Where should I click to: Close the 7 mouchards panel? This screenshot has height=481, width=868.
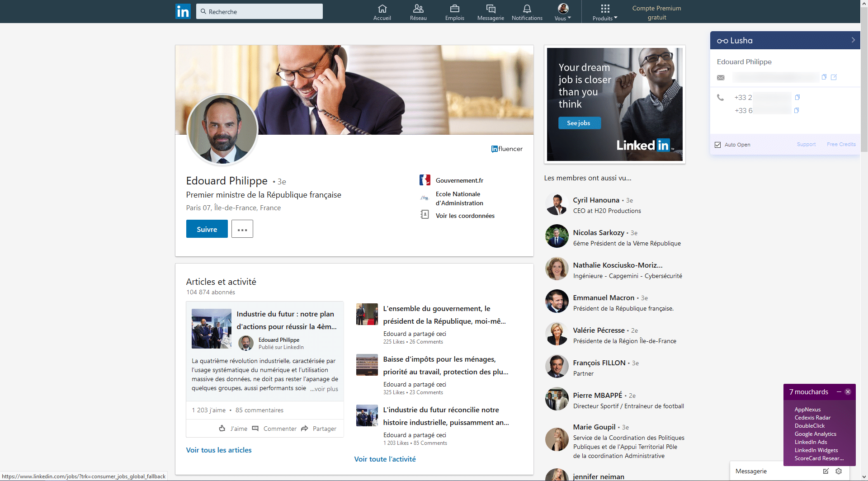tap(848, 392)
